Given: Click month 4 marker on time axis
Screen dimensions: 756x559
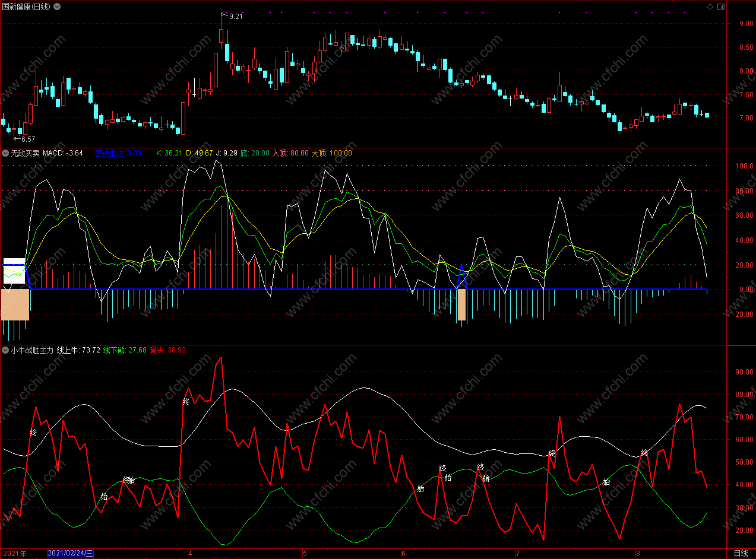Looking at the screenshot, I should click(x=189, y=553).
